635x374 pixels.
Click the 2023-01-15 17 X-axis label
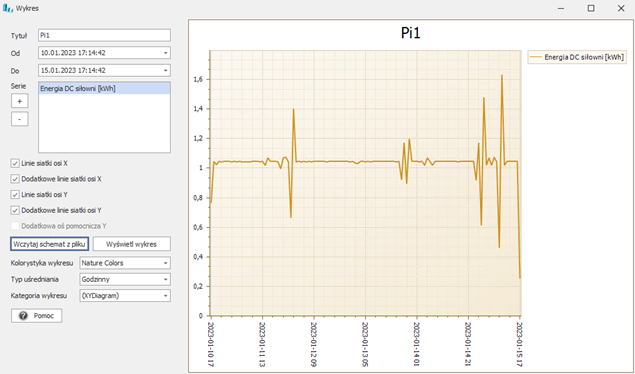point(520,345)
